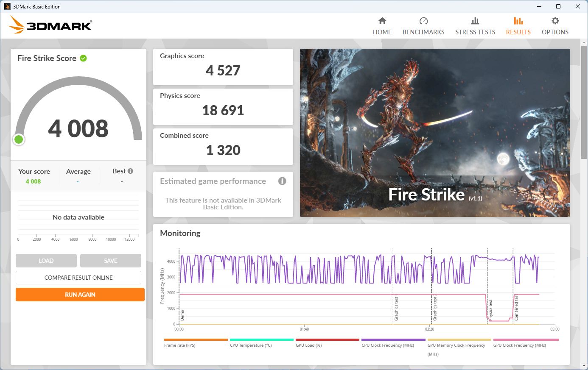Click the LOAD button
588x370 pixels.
click(x=46, y=261)
